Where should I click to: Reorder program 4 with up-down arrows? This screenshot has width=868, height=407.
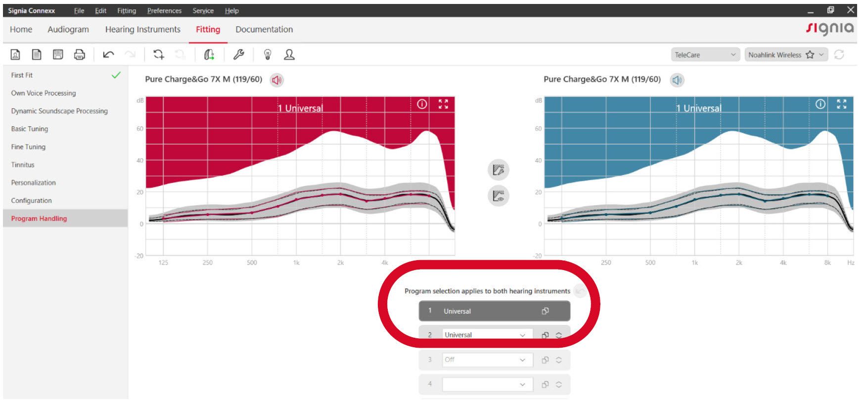559,384
